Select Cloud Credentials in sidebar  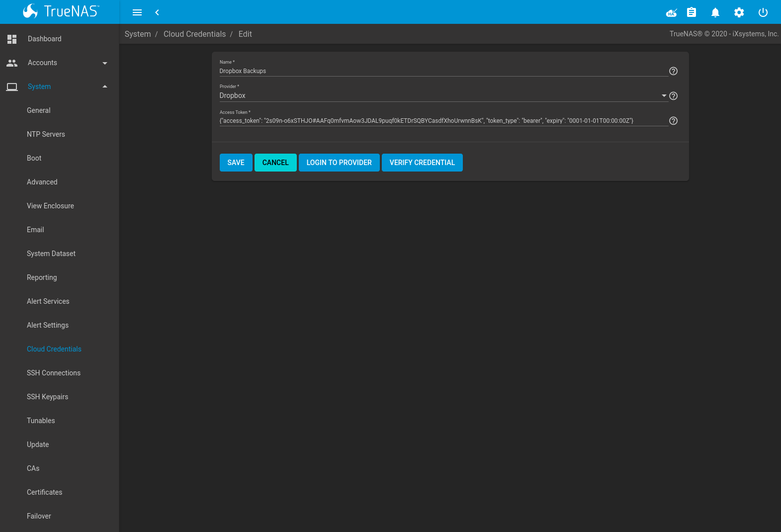[x=54, y=349]
